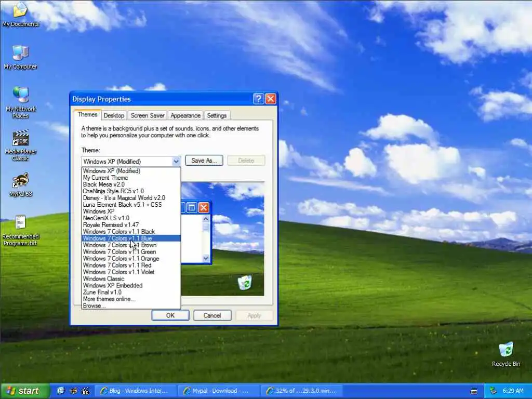
Task: Choose More themes online... entry
Action: click(131, 299)
